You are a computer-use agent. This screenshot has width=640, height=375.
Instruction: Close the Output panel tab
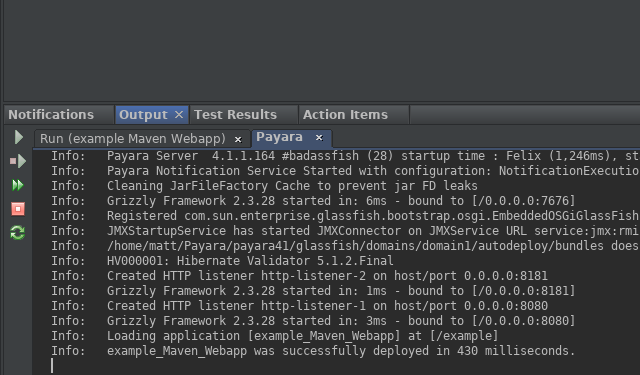pos(179,115)
